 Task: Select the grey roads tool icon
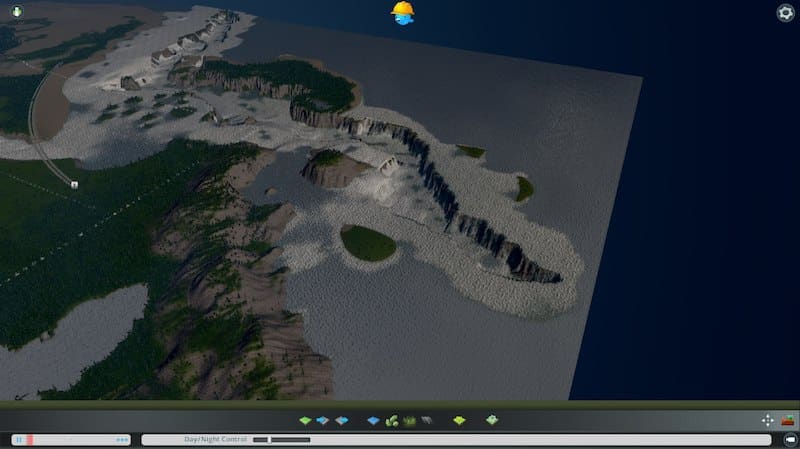425,421
